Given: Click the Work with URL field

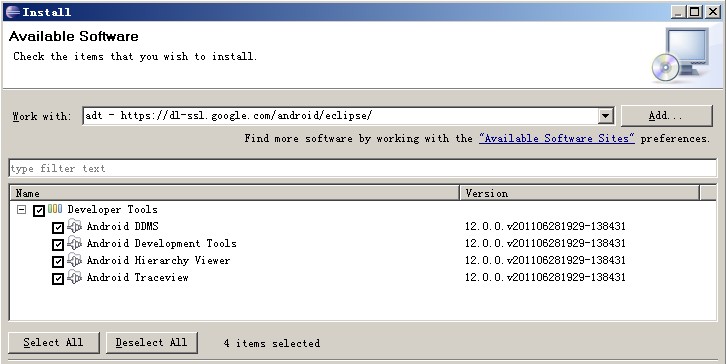Looking at the screenshot, I should click(x=340, y=116).
